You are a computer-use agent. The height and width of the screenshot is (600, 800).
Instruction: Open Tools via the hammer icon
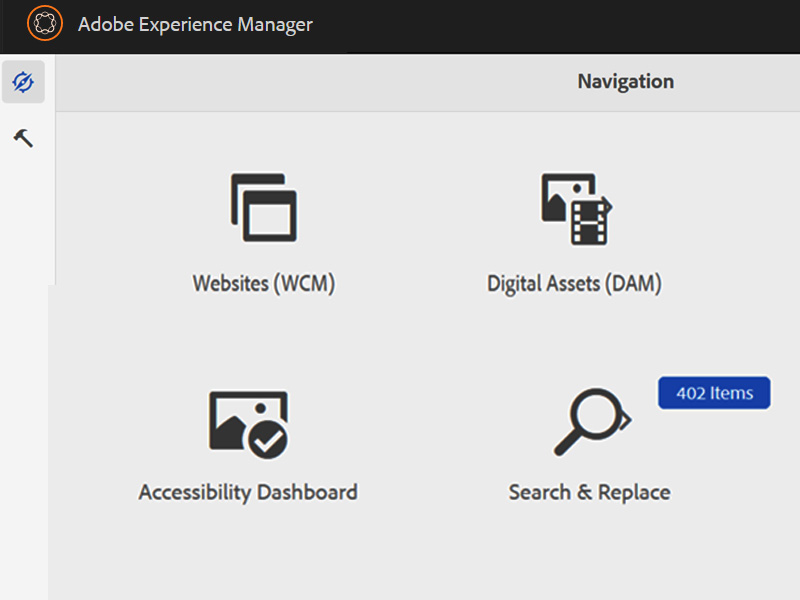23,138
